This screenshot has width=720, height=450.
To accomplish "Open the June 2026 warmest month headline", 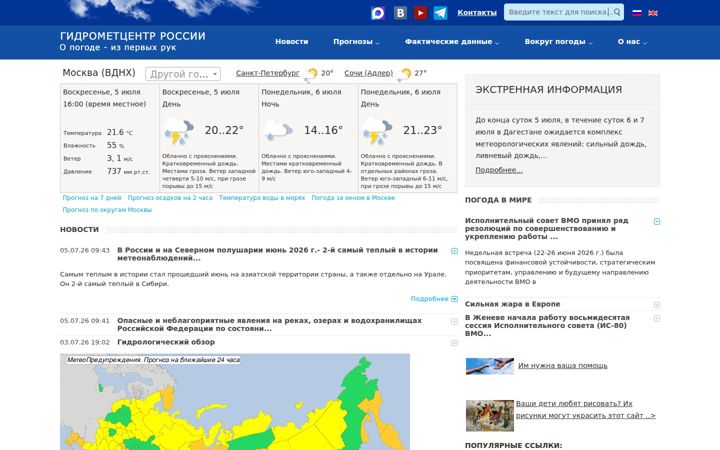I will [x=277, y=254].
